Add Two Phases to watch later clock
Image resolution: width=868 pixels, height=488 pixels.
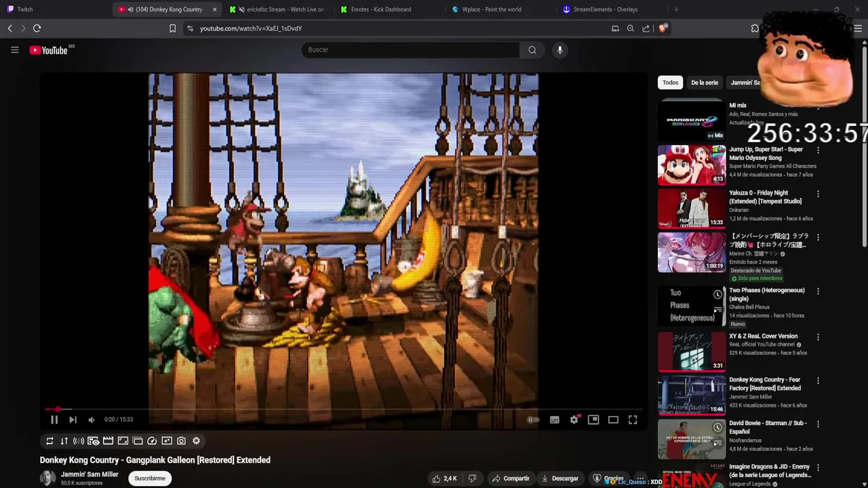pos(717,295)
